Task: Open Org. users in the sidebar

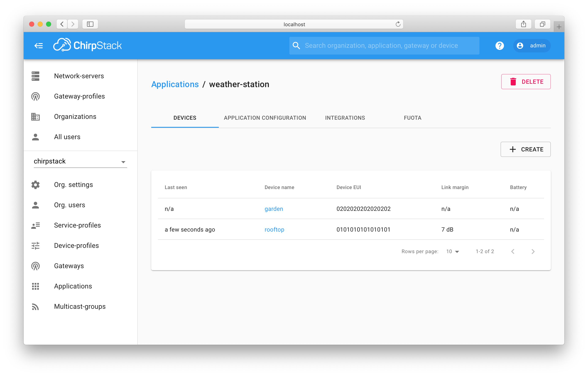Action: click(80, 205)
